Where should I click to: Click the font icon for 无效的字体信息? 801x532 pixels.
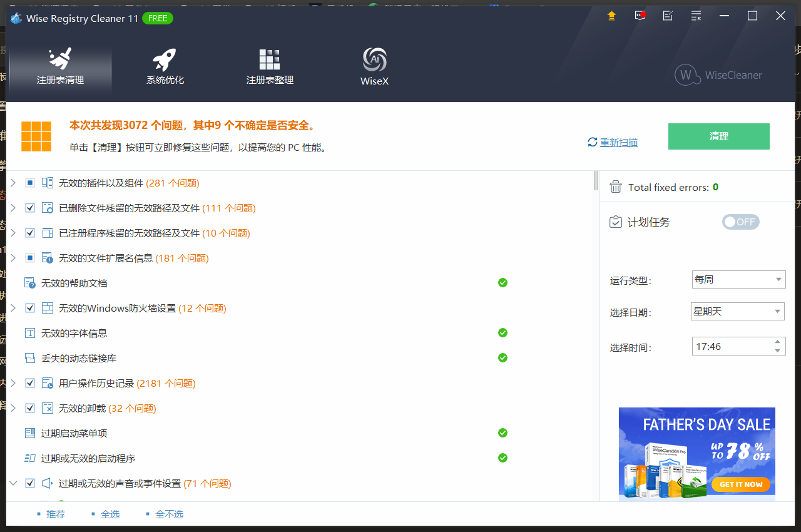click(x=30, y=333)
